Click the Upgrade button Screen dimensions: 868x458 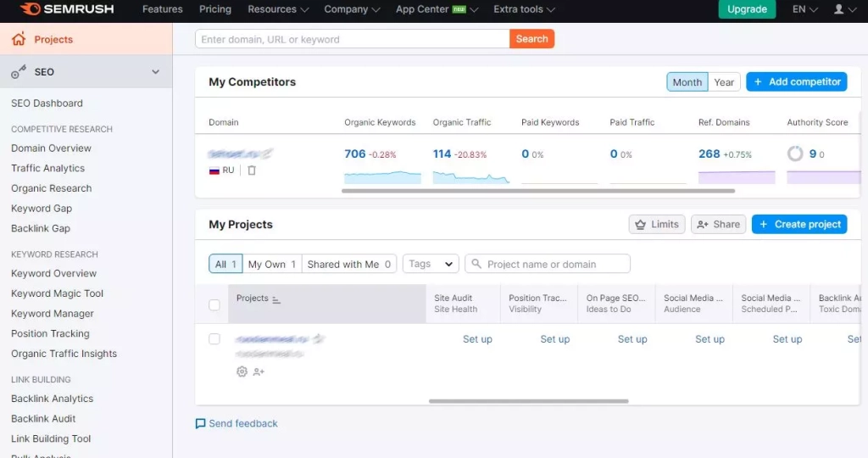click(x=747, y=8)
